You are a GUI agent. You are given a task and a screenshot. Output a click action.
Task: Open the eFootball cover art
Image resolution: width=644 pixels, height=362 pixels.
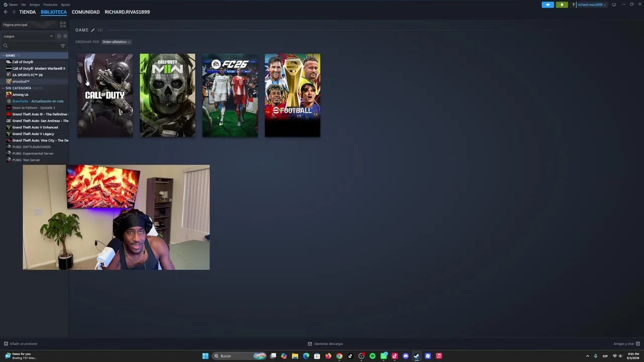click(292, 95)
